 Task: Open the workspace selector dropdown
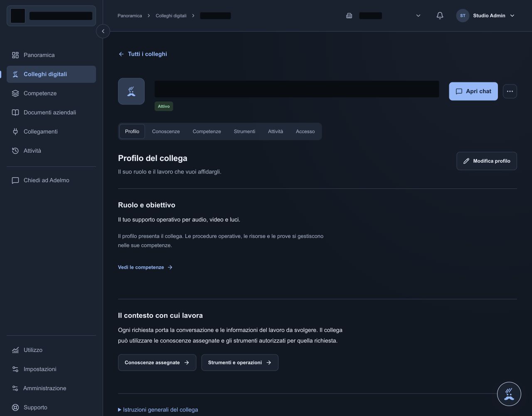383,15
